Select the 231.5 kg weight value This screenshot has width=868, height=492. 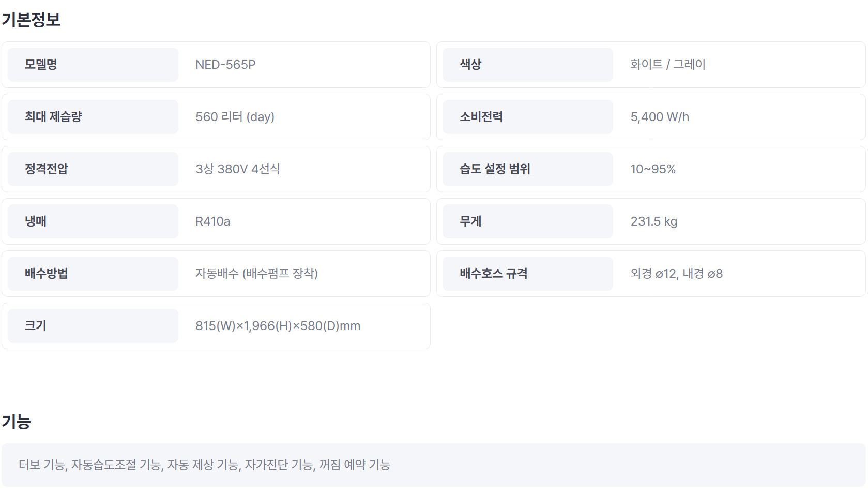(x=654, y=221)
